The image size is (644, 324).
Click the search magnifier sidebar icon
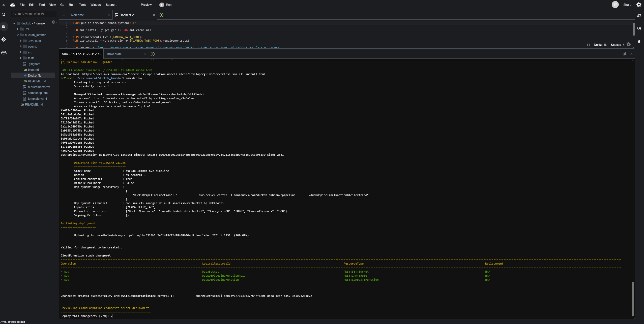tap(4, 15)
